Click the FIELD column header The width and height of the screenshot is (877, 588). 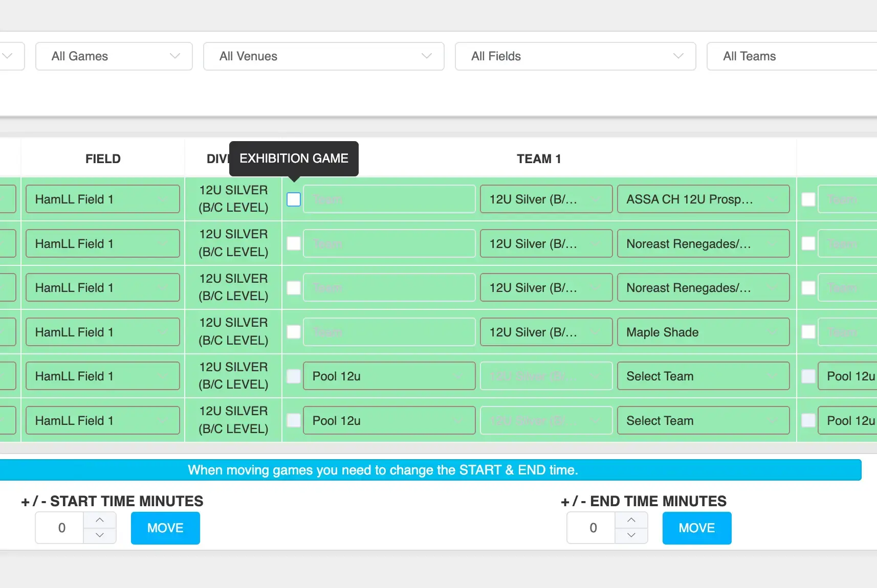(x=103, y=159)
